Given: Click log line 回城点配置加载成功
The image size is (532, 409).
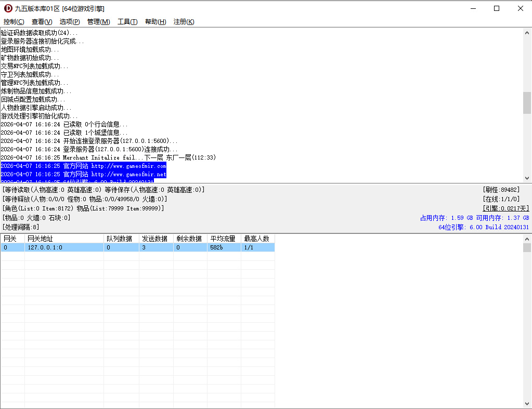Looking at the screenshot, I should [33, 99].
